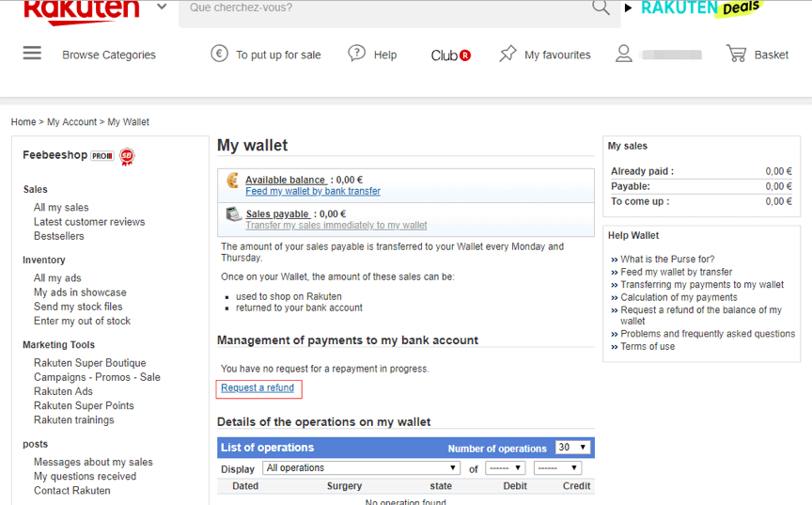
Task: Click the red Super Boutique ribbon badge
Action: [127, 156]
